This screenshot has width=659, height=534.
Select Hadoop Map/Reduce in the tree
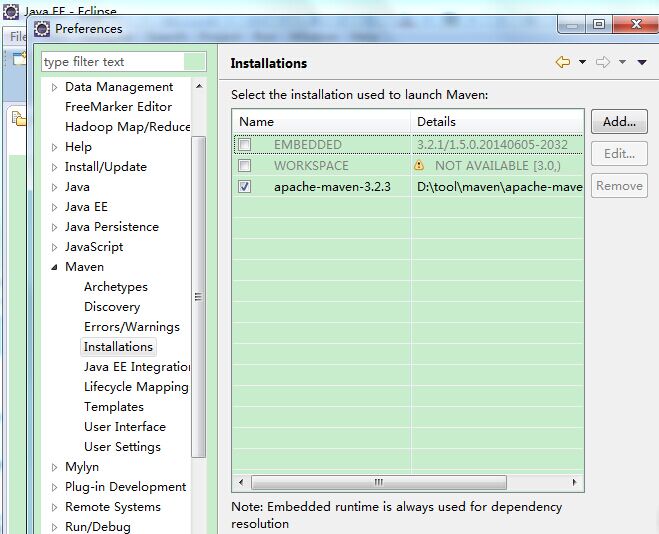click(127, 127)
